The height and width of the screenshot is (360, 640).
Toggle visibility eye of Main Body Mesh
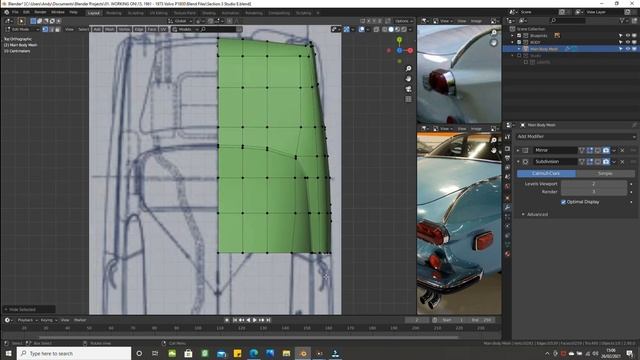click(x=628, y=49)
